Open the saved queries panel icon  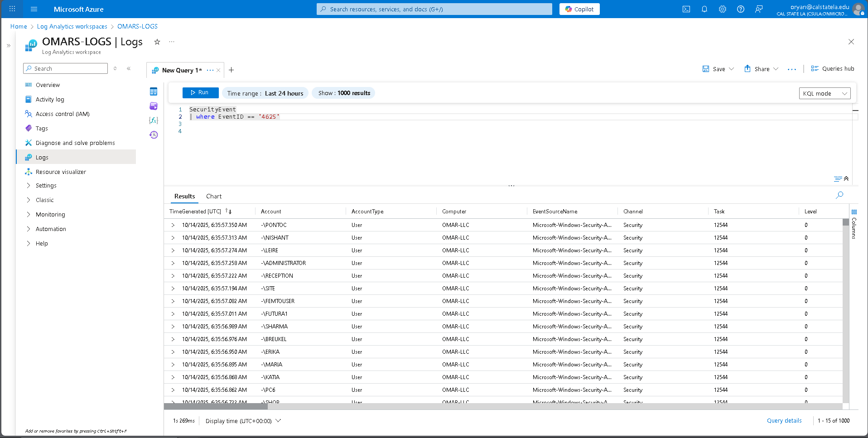154,106
